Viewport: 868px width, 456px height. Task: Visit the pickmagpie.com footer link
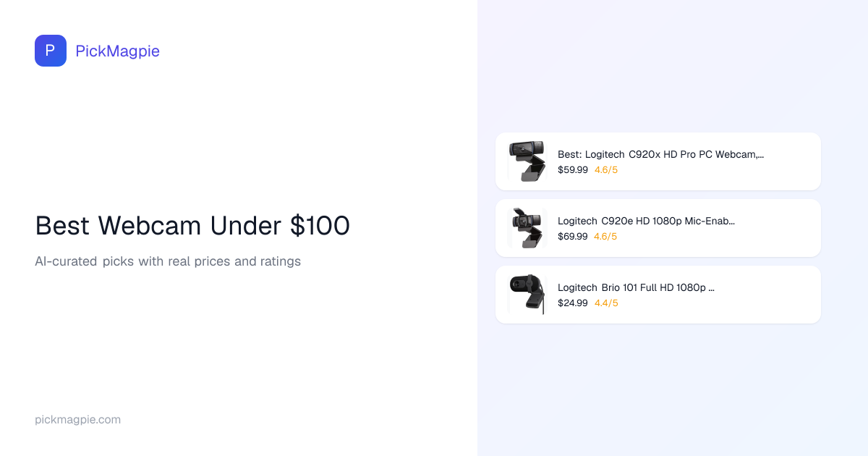tap(77, 420)
